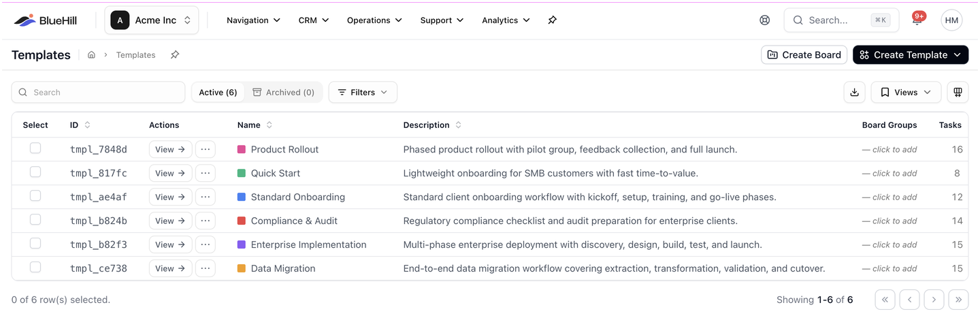Viewport: 980px width, 320px height.
Task: Open more actions for Data Migration
Action: tap(206, 269)
